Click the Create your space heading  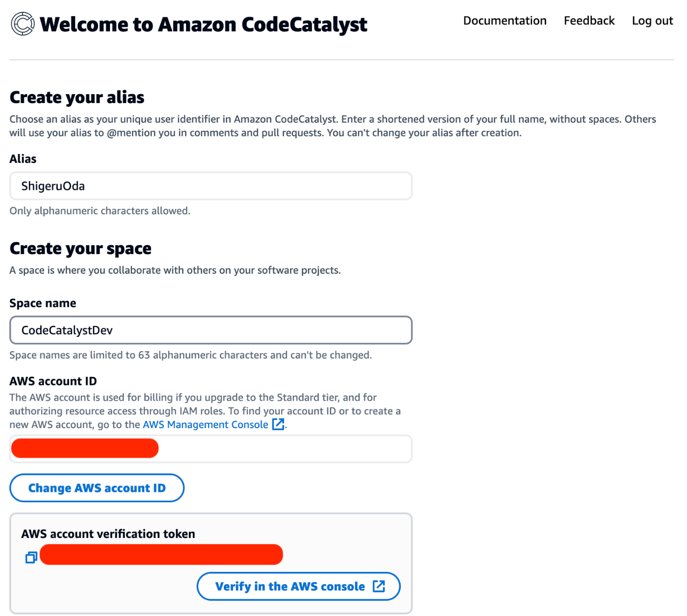(x=80, y=249)
